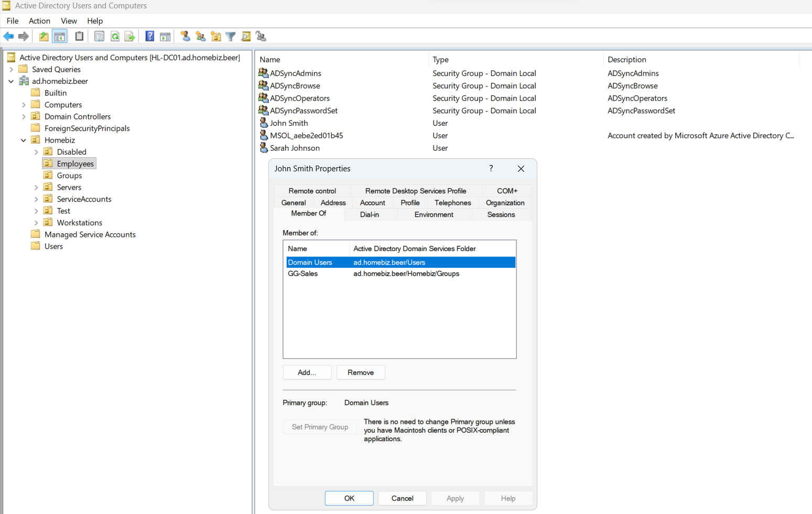Collapse the ad.homebiz.beer domain node
812x514 pixels.
point(11,81)
